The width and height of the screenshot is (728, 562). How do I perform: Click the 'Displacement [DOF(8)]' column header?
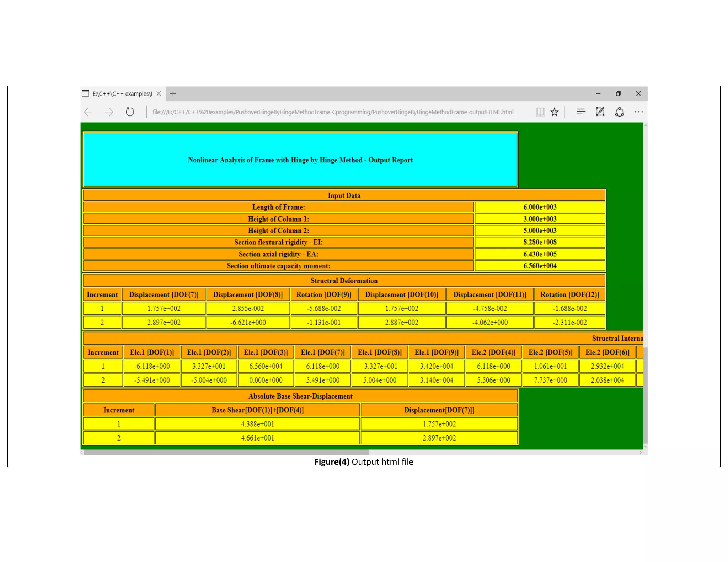[x=248, y=295]
